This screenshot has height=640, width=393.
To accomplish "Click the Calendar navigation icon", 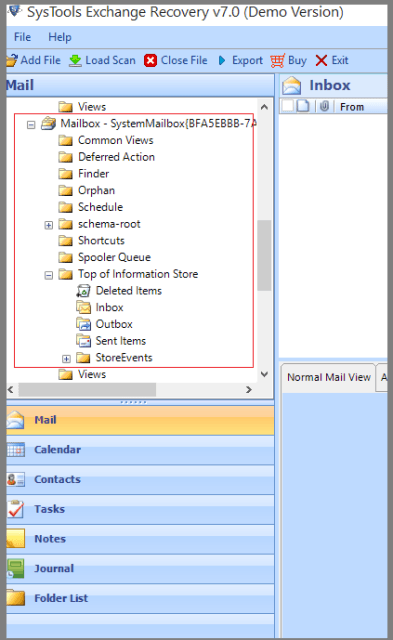I will 16,449.
